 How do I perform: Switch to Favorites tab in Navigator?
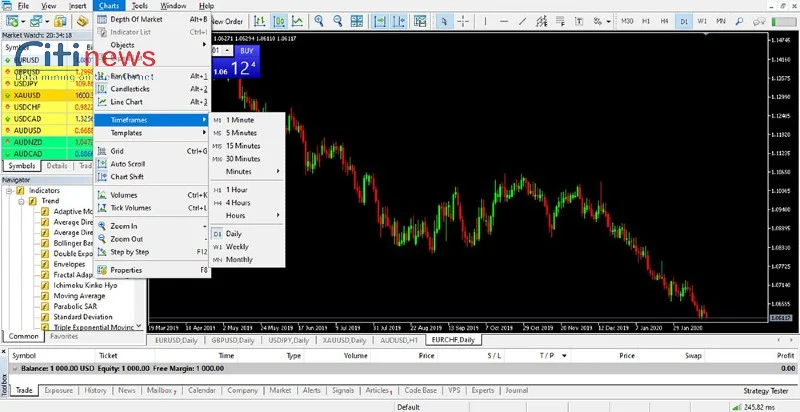click(x=64, y=337)
